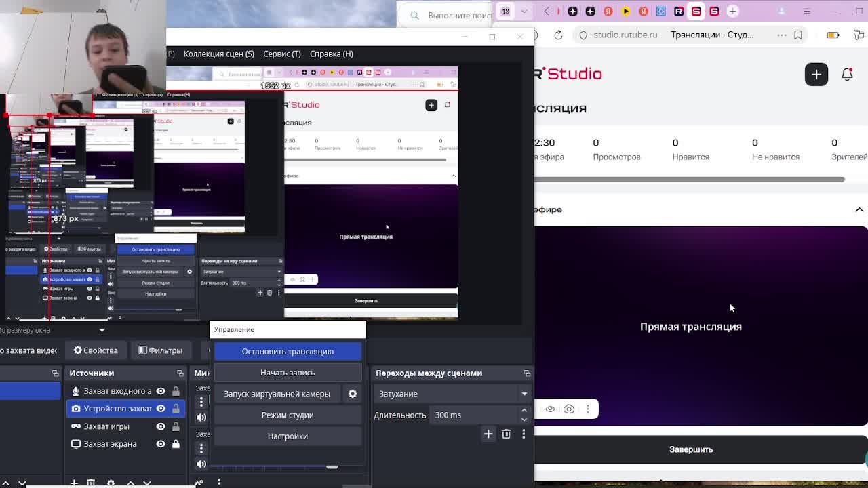Screen dimensions: 868x488
Task: Hide the 'Захват игры' source
Action: (161, 426)
